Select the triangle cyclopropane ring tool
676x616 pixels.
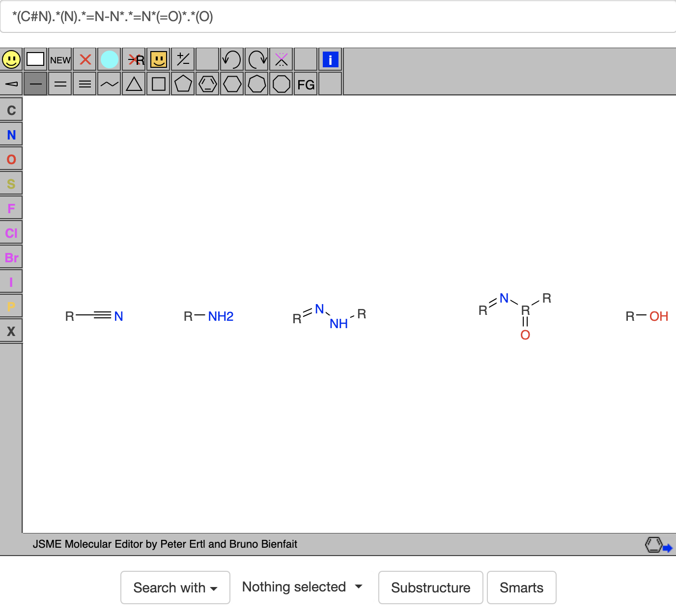134,84
